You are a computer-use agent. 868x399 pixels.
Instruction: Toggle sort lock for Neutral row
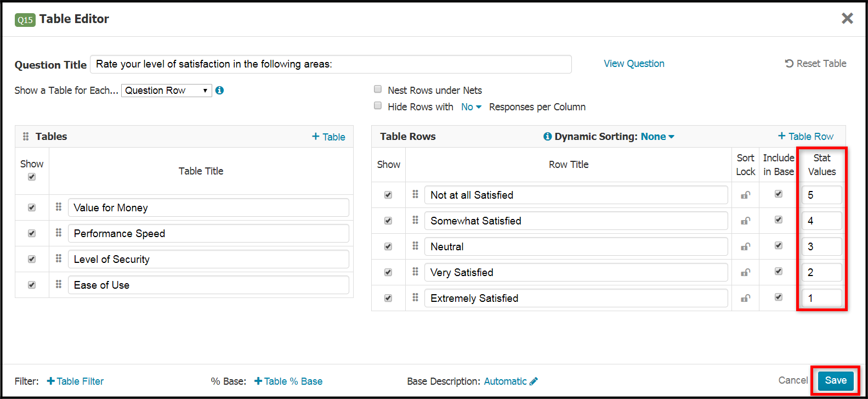click(x=745, y=246)
